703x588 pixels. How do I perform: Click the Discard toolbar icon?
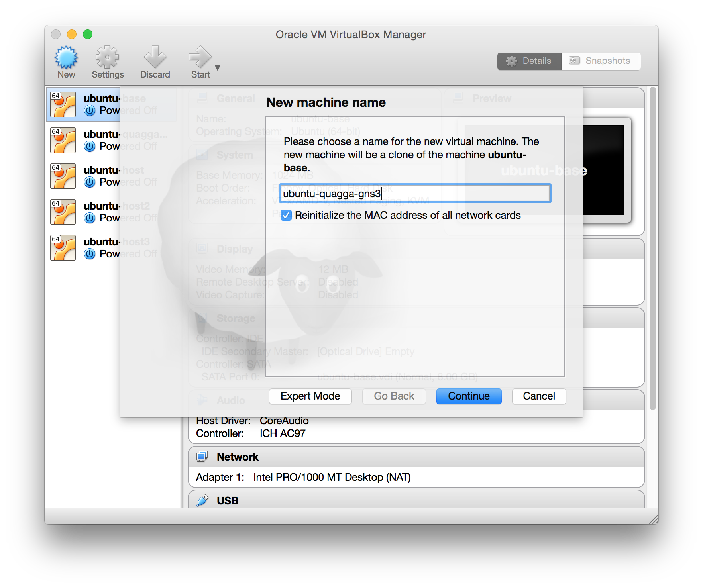155,58
